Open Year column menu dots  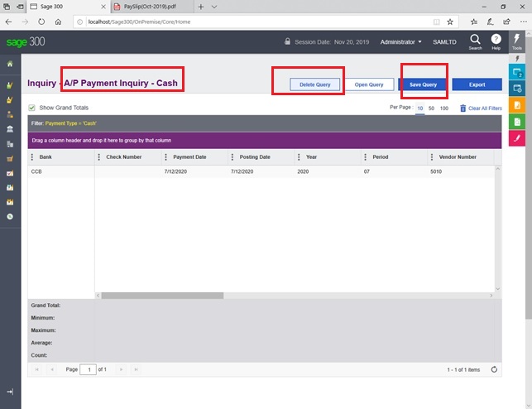tap(299, 156)
